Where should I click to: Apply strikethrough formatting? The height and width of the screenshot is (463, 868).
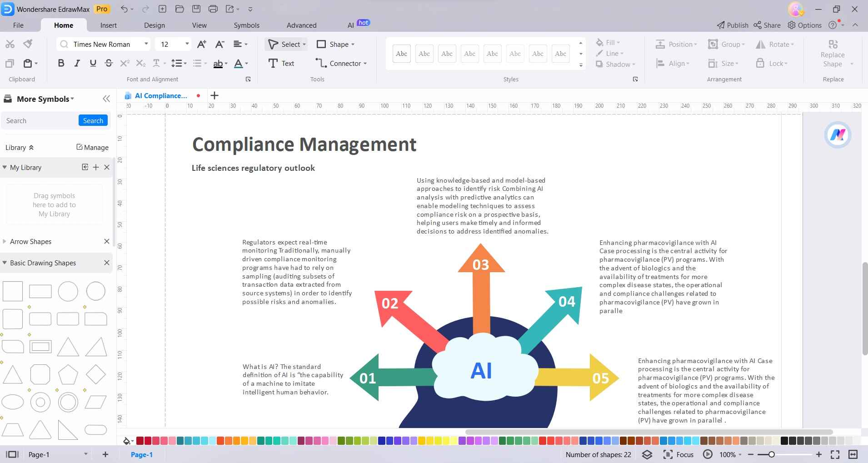[x=109, y=63]
